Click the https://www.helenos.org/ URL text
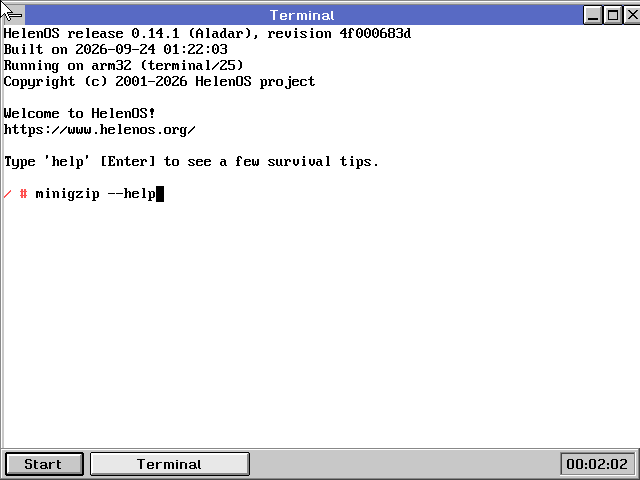Viewport: 640px width, 480px height. coord(100,130)
